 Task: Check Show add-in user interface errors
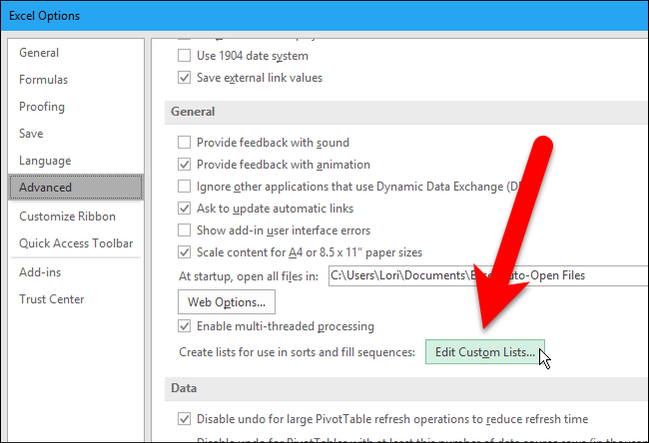[184, 230]
